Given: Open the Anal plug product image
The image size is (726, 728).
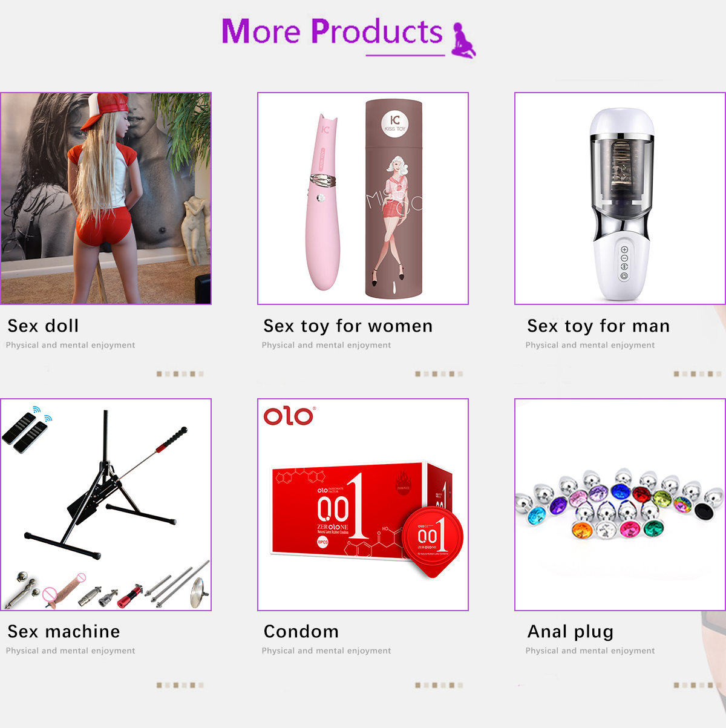Looking at the screenshot, I should [620, 505].
